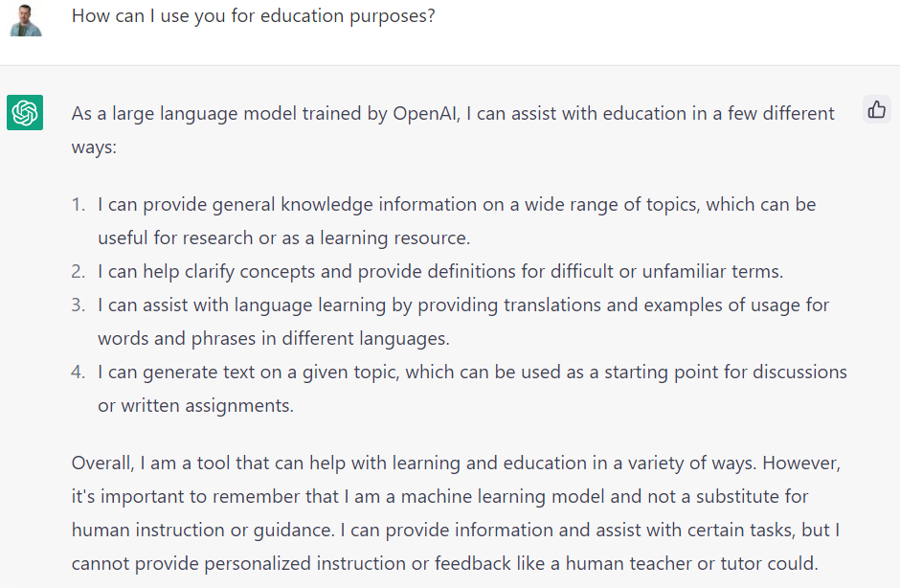The width and height of the screenshot is (900, 588).
Task: Click list number 1 marker
Action: tap(79, 204)
